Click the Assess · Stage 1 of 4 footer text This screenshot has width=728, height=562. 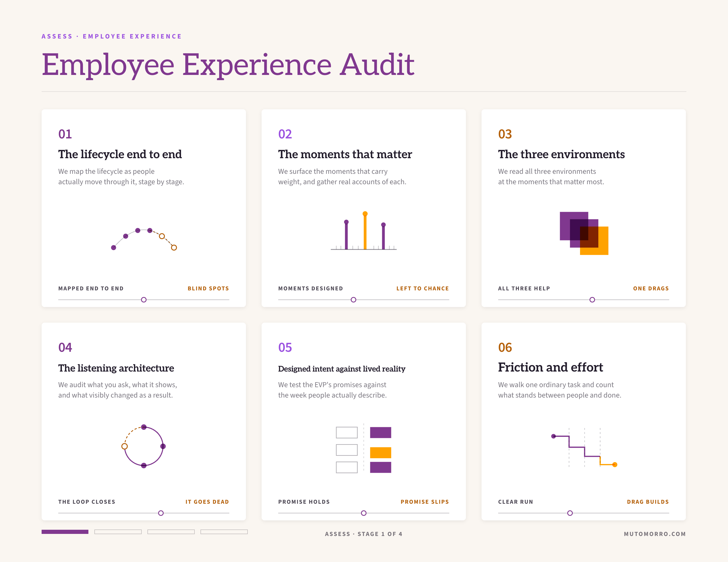point(364,534)
